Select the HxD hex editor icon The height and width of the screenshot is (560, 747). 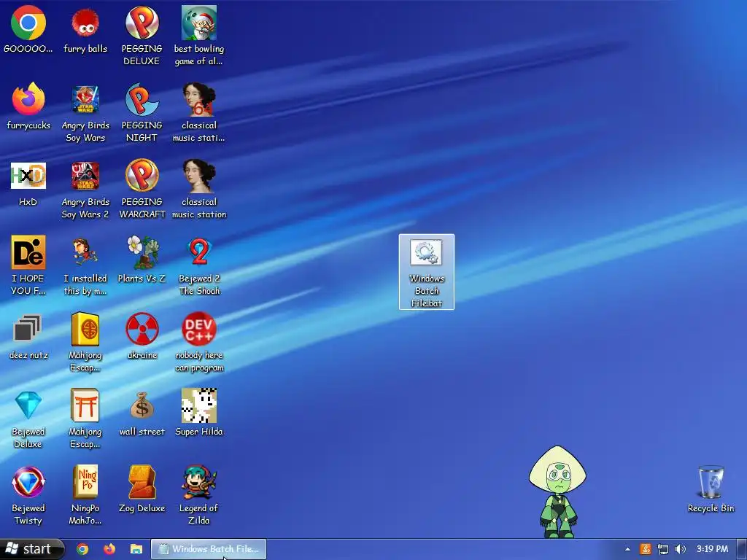(x=28, y=183)
